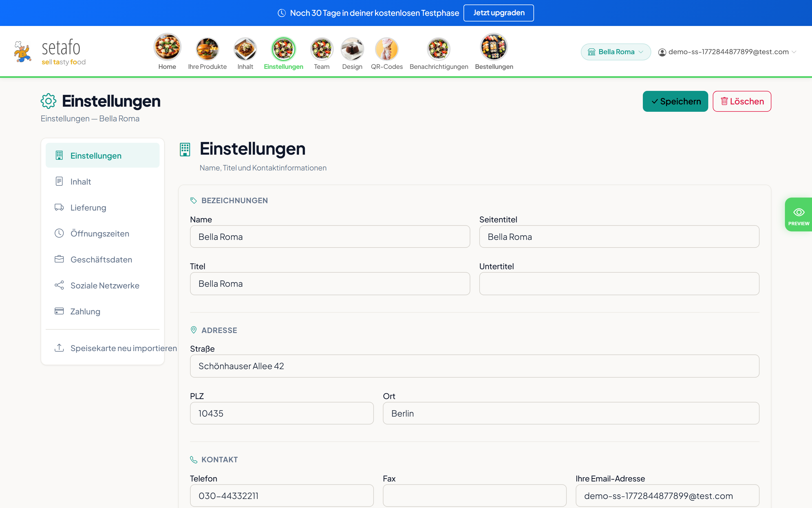
Task: Click the clock icon for Öffnungszeiten
Action: 59,233
